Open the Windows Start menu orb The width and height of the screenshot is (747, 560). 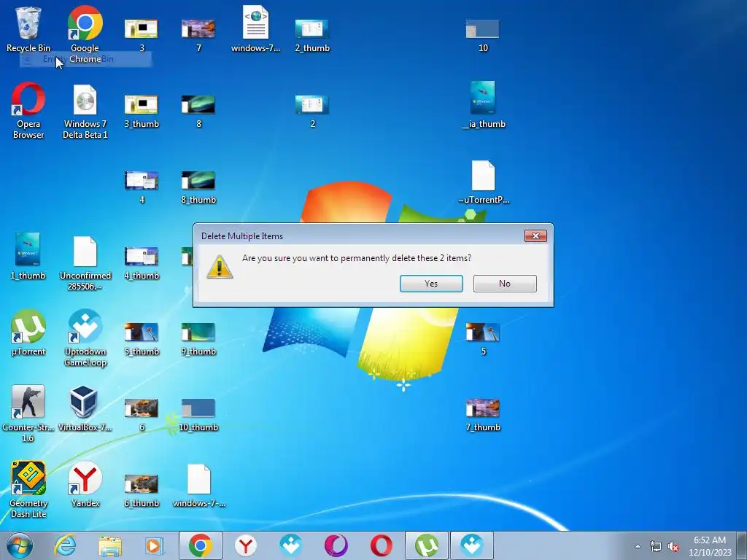coord(20,545)
